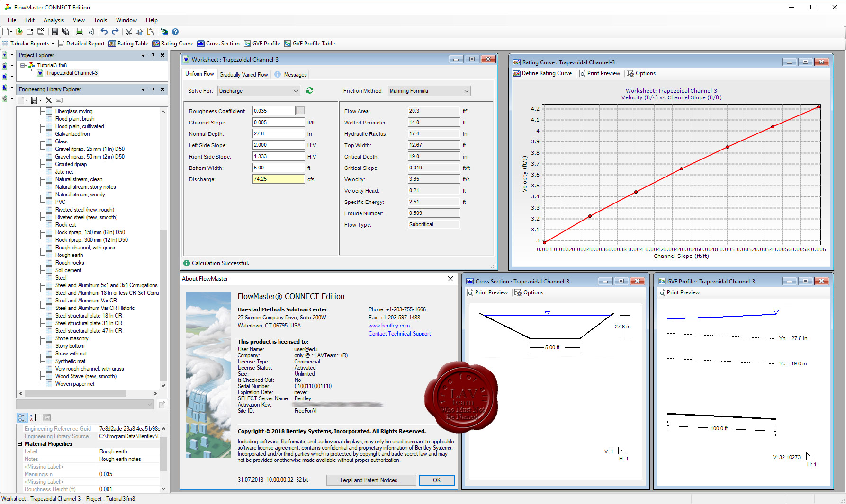The width and height of the screenshot is (846, 504).
Task: Click the globe updates icon
Action: coord(164,32)
